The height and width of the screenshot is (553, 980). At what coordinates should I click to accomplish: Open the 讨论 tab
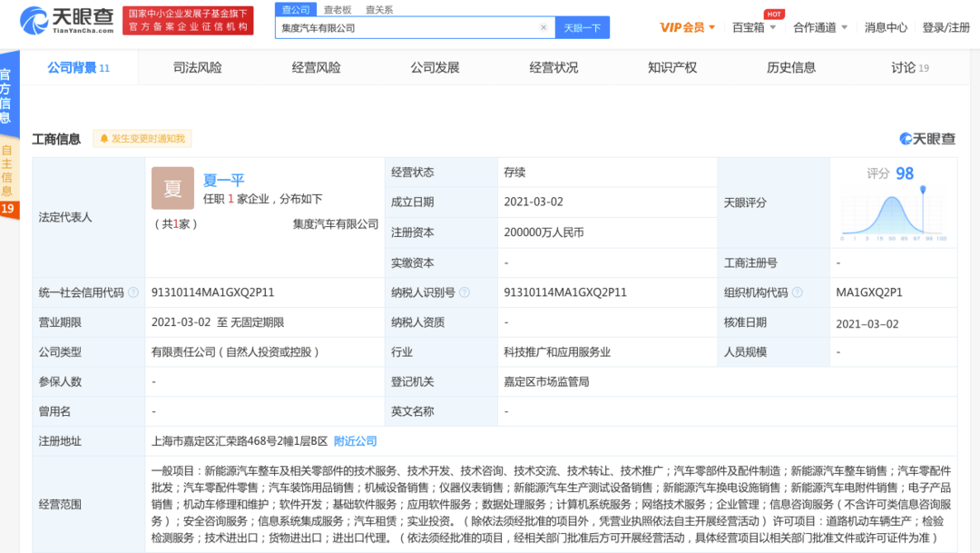tap(910, 67)
